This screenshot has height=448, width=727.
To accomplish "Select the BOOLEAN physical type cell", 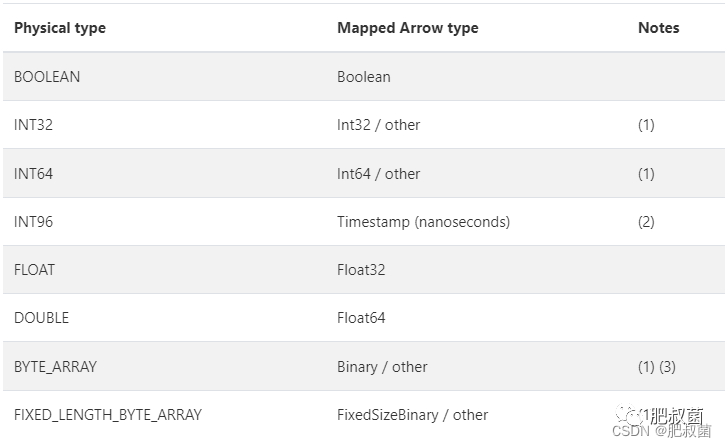I will (47, 77).
